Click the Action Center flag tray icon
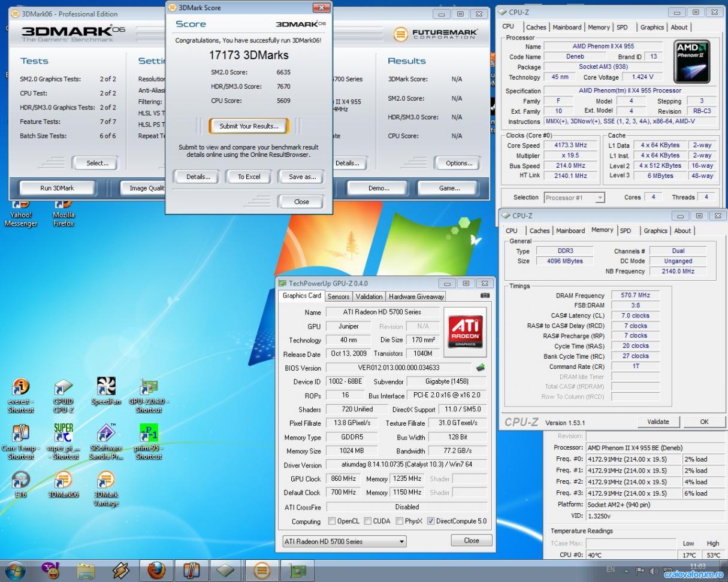 click(x=640, y=571)
